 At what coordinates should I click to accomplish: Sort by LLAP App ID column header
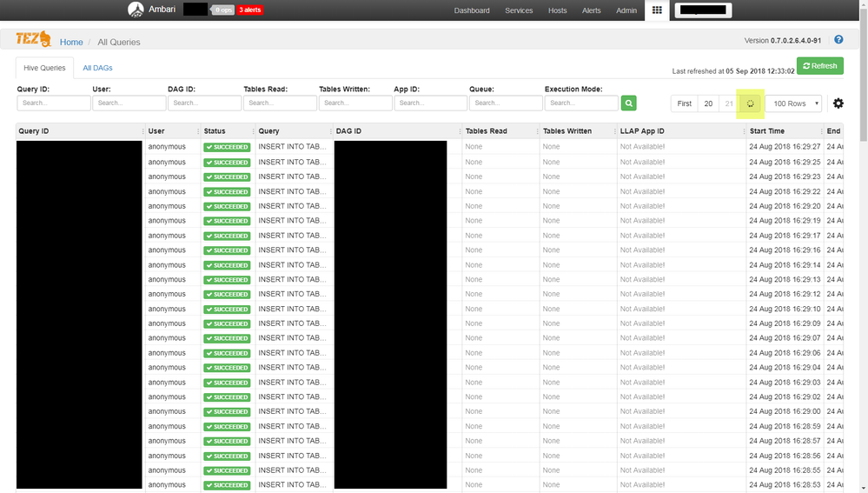point(642,131)
